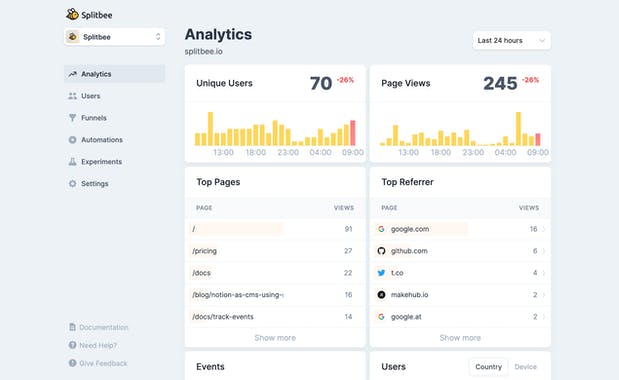Viewport: 619px width, 380px height.
Task: Open Settings in the sidebar
Action: [114, 183]
